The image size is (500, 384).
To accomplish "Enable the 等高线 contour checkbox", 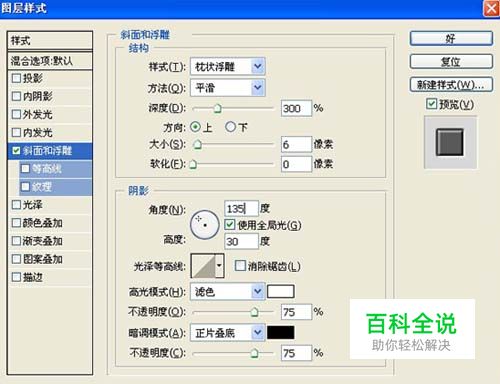I will [x=25, y=169].
